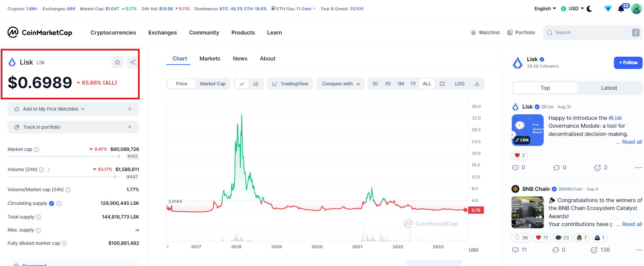Image resolution: width=644 pixels, height=266 pixels.
Task: Show info about Fully diluted market cap
Action: point(64,243)
